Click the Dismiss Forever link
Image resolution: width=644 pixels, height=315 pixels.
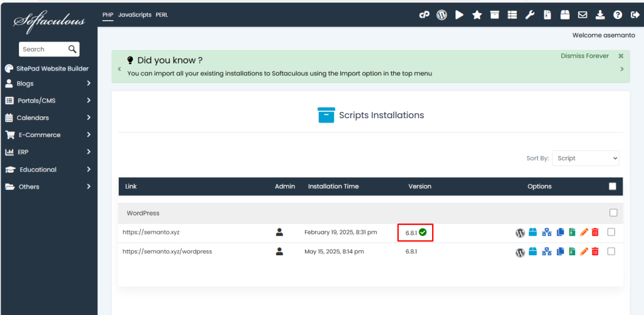coord(584,56)
